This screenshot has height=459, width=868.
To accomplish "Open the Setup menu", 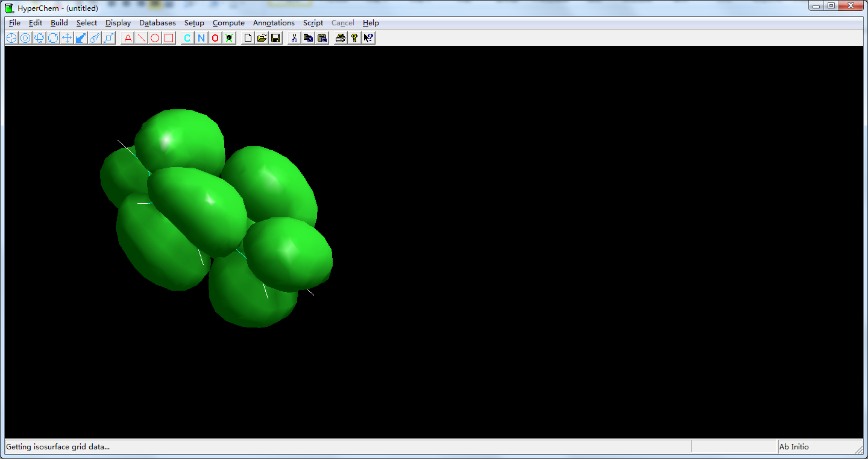I will pyautogui.click(x=194, y=23).
